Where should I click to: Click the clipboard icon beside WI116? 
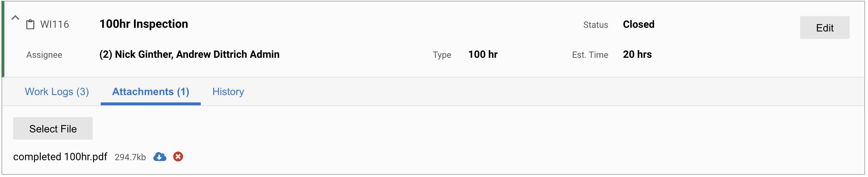coord(30,25)
